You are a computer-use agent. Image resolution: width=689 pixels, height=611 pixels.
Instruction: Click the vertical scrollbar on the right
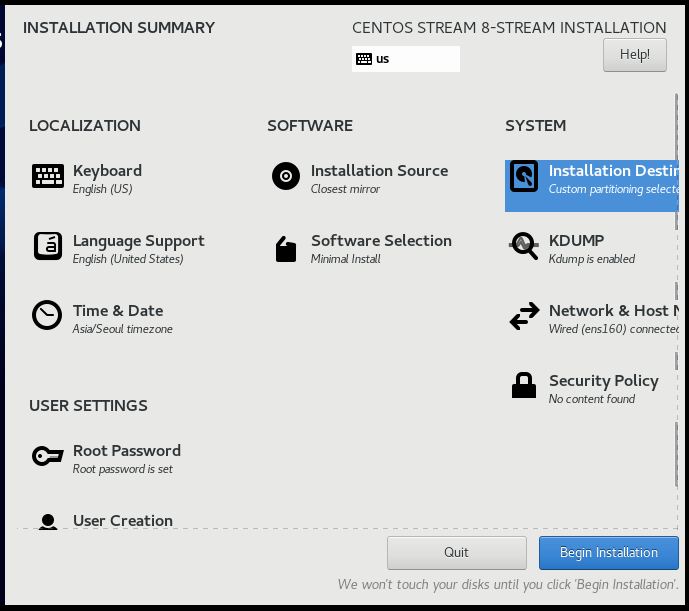[x=676, y=290]
